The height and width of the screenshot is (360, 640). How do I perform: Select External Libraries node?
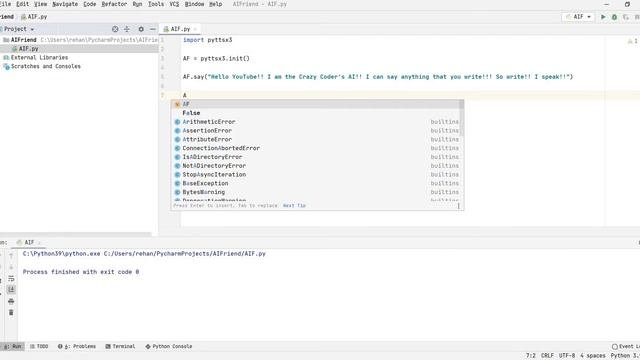39,58
